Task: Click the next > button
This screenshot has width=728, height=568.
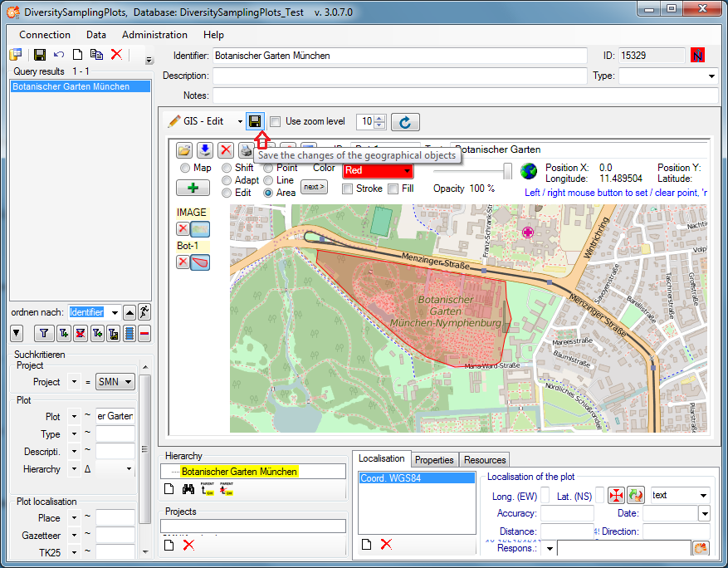Action: [x=313, y=187]
